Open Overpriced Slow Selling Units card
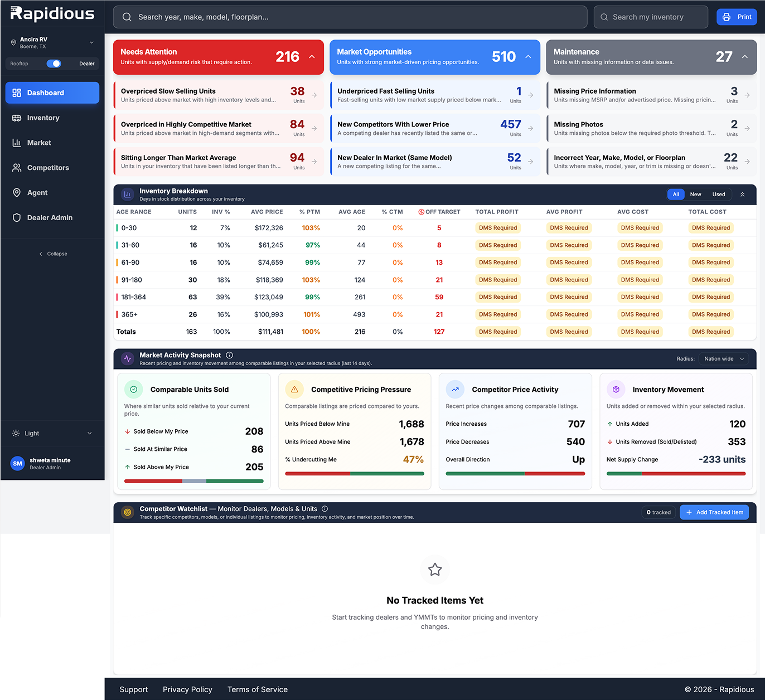Viewport: 765px width, 700px height. pyautogui.click(x=219, y=95)
